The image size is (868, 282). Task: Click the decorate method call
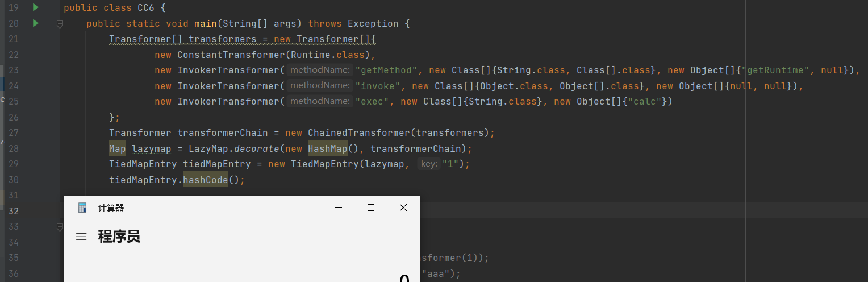[257, 149]
